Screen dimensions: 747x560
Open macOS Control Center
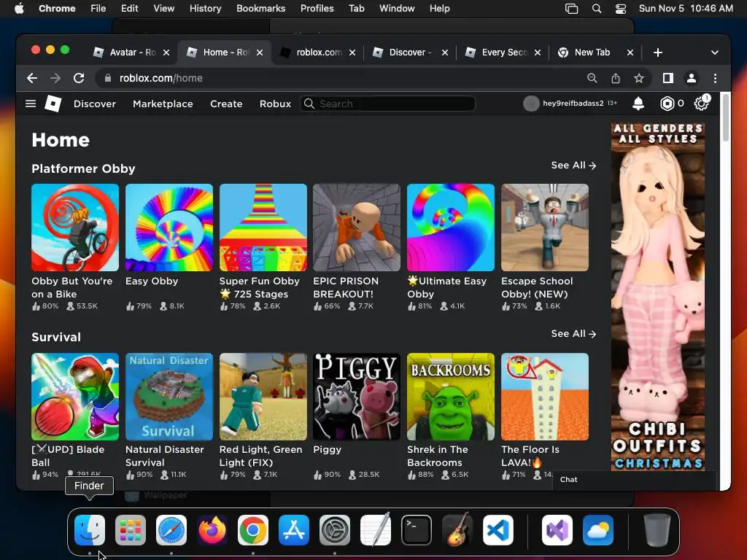(x=621, y=9)
